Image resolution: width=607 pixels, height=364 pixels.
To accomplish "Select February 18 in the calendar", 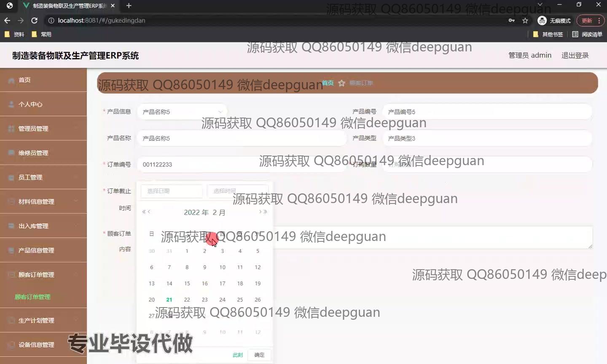I will (x=240, y=284).
